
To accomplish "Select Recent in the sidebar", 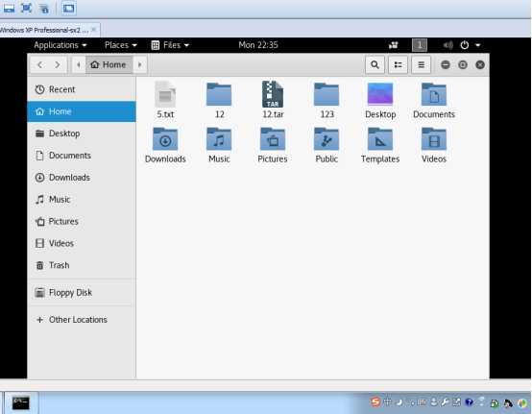I will tap(82, 89).
